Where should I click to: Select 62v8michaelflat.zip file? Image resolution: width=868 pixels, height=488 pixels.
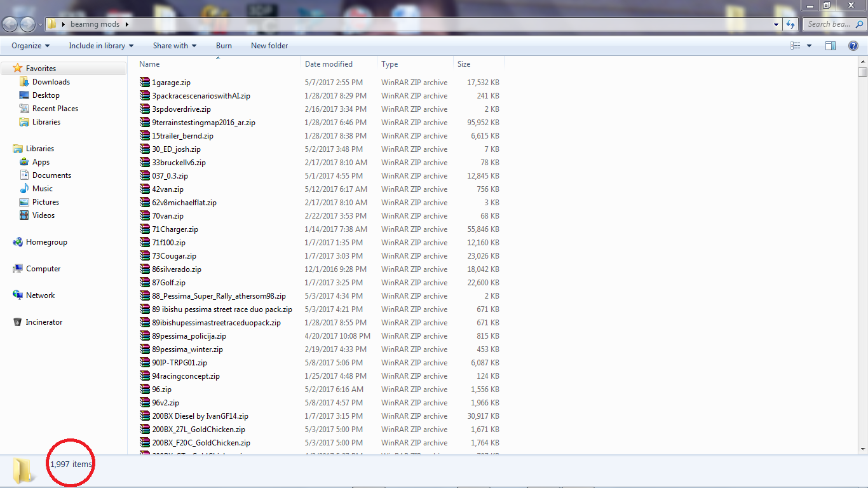184,203
